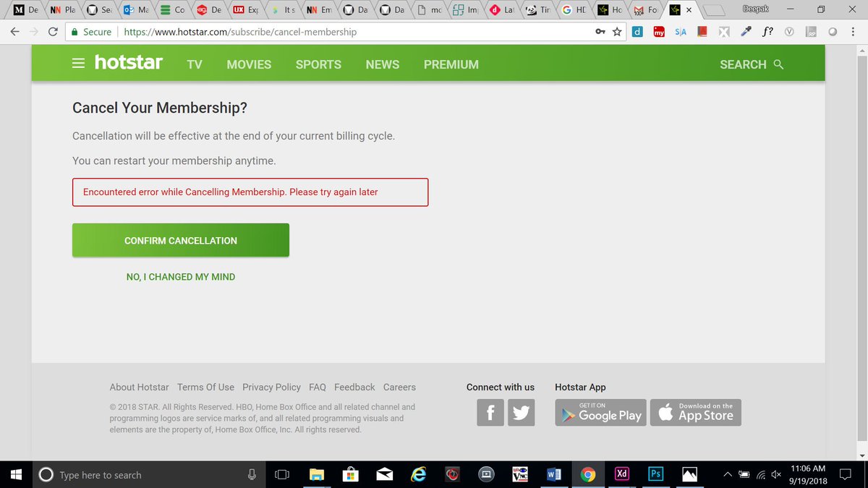Switch to the Gmail browser tab
This screenshot has width=868, height=488.
645,10
